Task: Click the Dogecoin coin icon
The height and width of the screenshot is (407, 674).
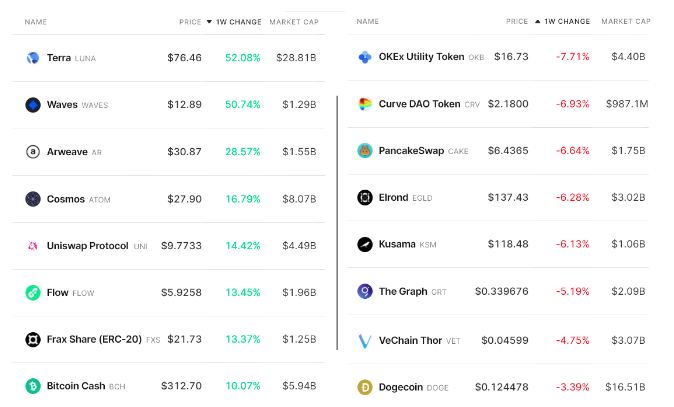Action: (365, 387)
